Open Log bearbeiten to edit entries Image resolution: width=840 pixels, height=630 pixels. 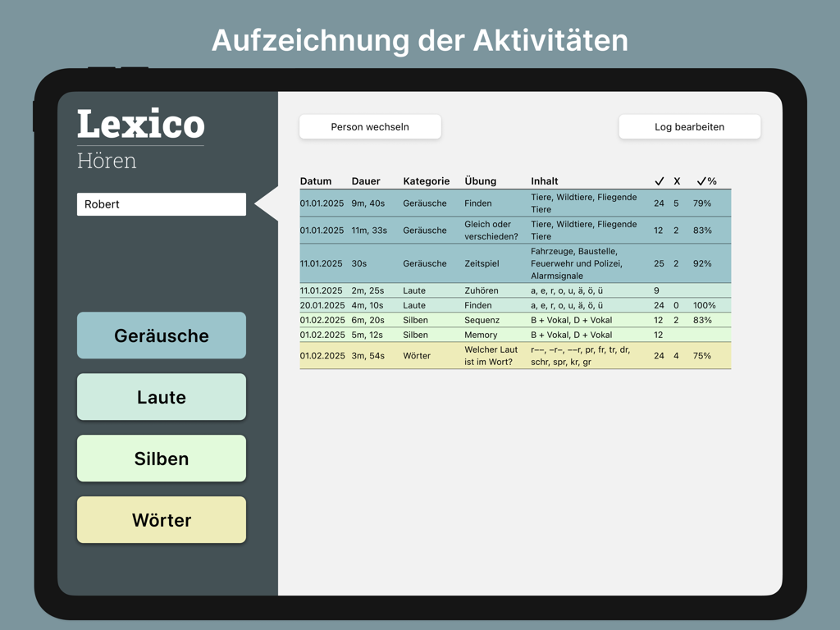(x=689, y=126)
